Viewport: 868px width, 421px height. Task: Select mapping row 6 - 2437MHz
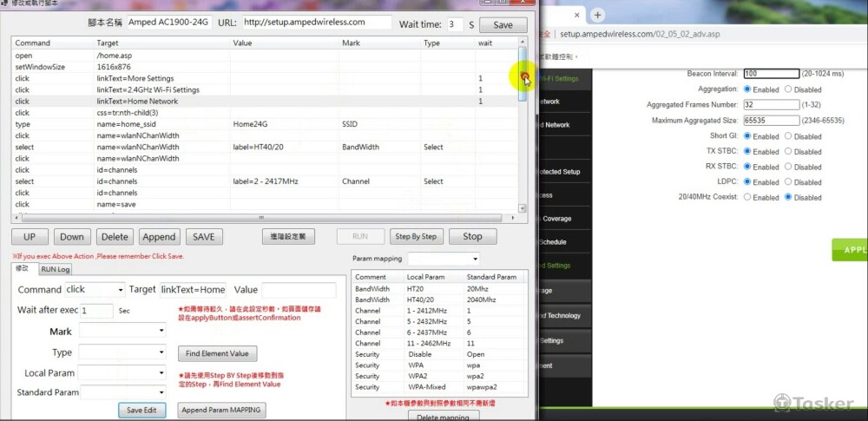(x=439, y=332)
